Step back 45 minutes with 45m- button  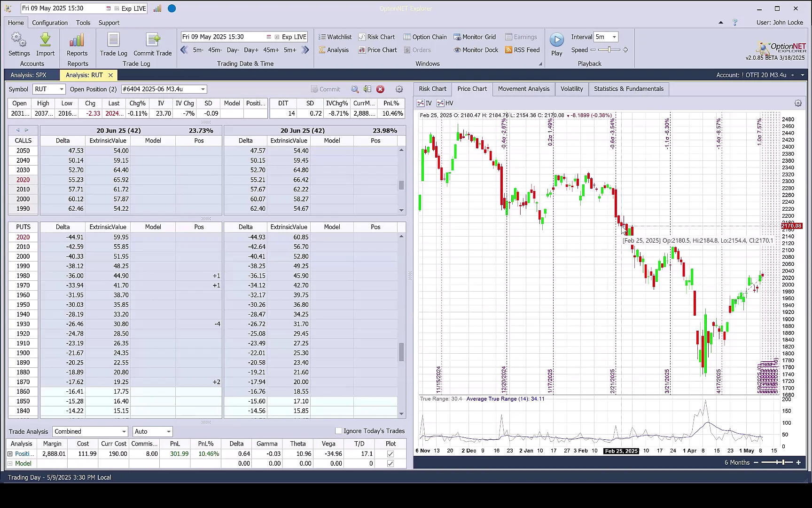pyautogui.click(x=215, y=50)
